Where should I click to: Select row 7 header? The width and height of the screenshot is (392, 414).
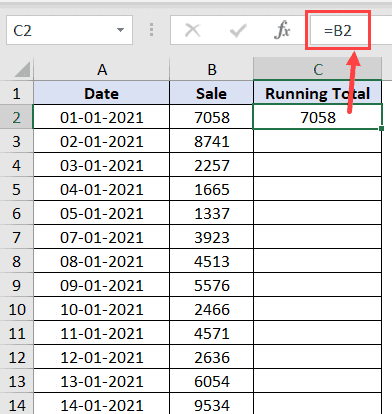pyautogui.click(x=16, y=237)
